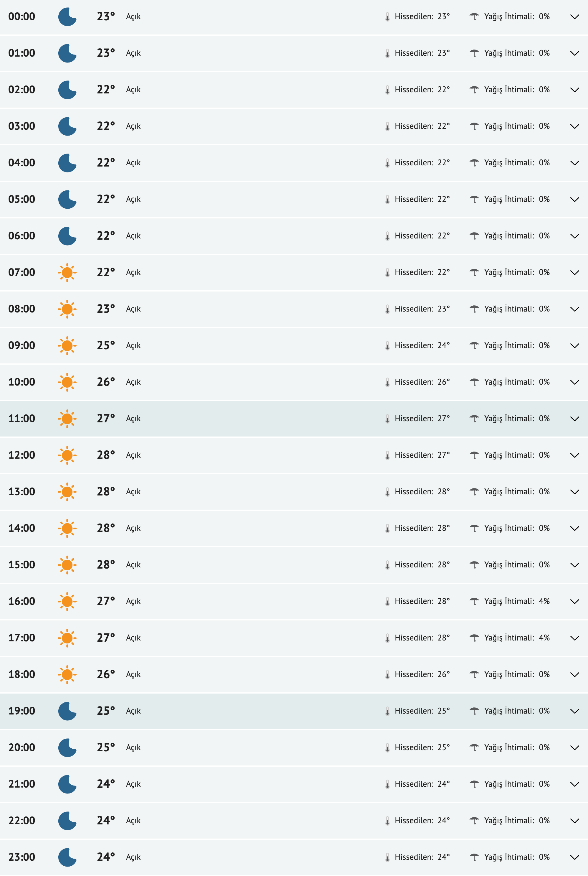This screenshot has width=588, height=876.
Task: Click the thermometer icon in 09:00 row
Action: tap(387, 345)
